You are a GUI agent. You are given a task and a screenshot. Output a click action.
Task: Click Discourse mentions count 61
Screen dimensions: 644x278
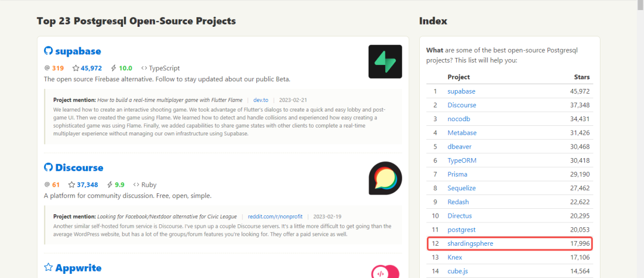56,185
